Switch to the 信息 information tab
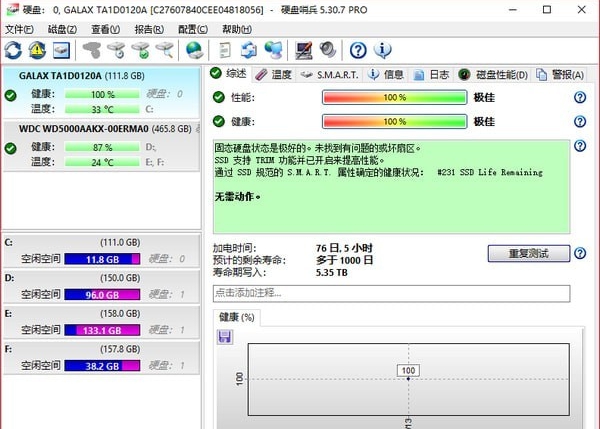This screenshot has height=429, width=600. pos(386,74)
